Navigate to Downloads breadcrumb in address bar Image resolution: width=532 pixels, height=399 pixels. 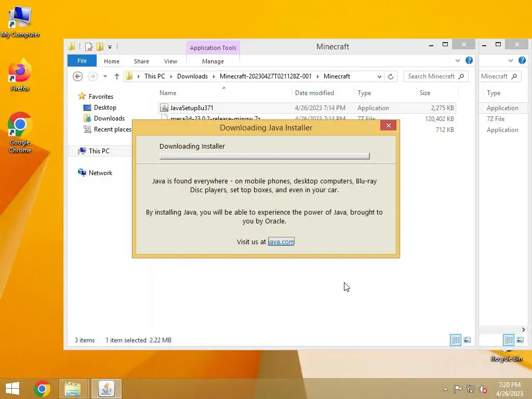coord(192,76)
